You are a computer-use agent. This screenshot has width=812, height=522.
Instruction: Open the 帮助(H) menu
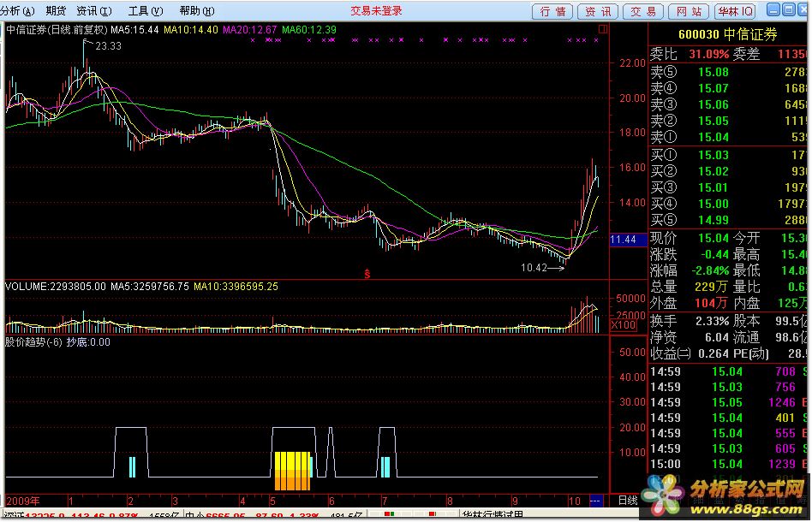coord(197,11)
